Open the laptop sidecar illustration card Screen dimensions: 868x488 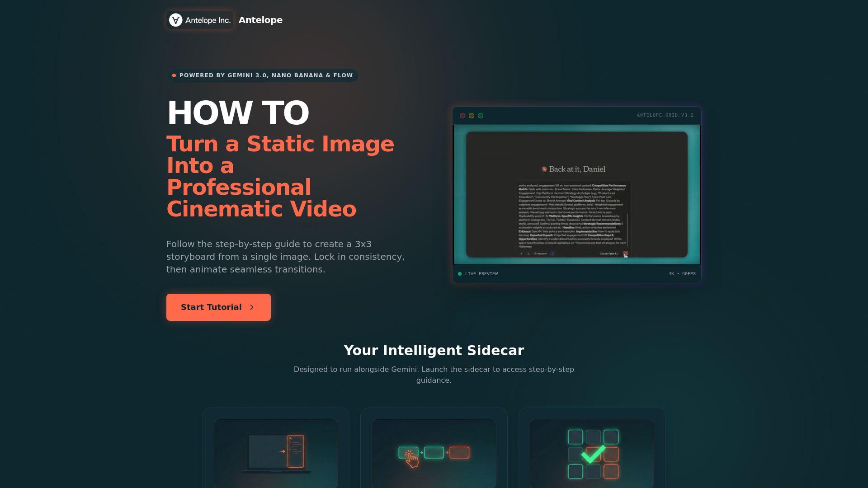click(276, 453)
